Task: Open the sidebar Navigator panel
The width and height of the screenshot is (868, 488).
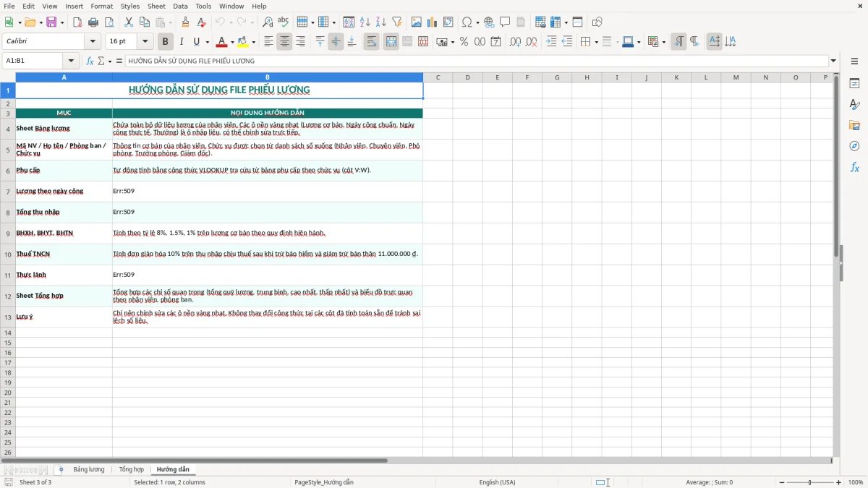Action: click(854, 146)
